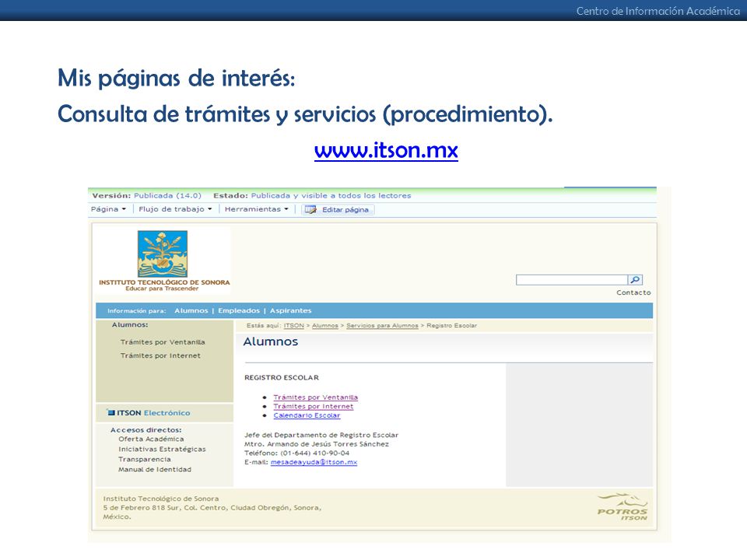Select Aspirantes in the navigation bar
747x560 pixels.
[x=290, y=310]
